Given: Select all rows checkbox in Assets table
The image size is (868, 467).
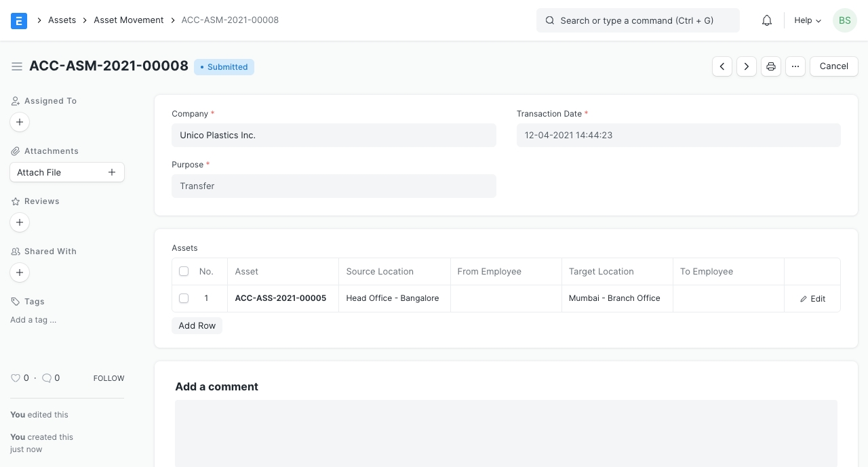Looking at the screenshot, I should [x=184, y=271].
